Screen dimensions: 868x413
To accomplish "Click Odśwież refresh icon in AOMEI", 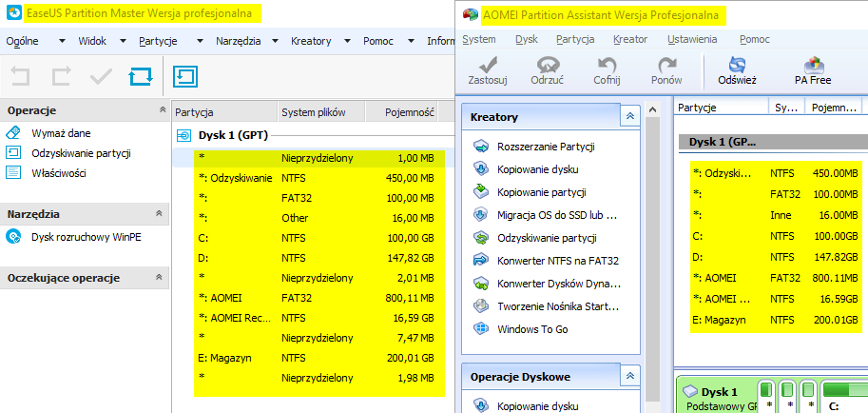I will pos(736,66).
